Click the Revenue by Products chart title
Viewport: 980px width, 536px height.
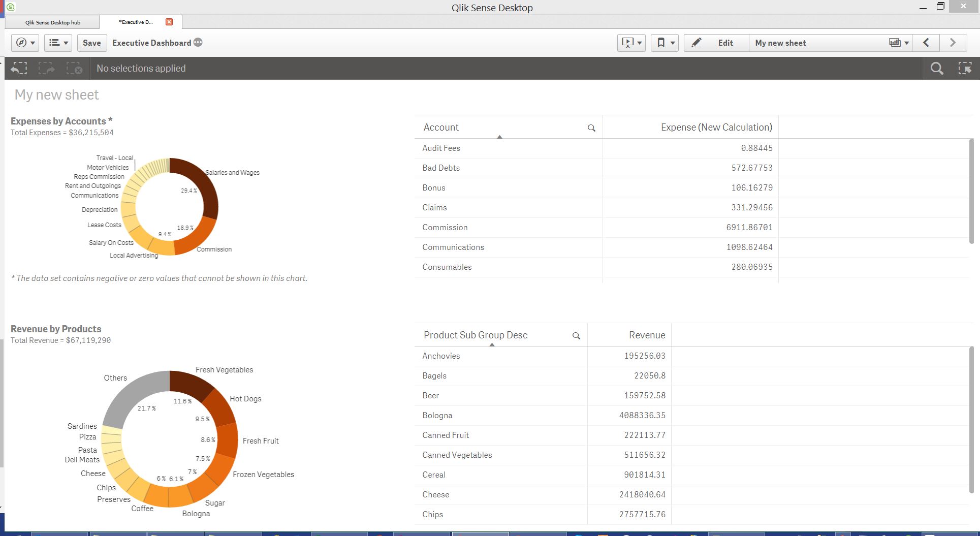point(56,329)
